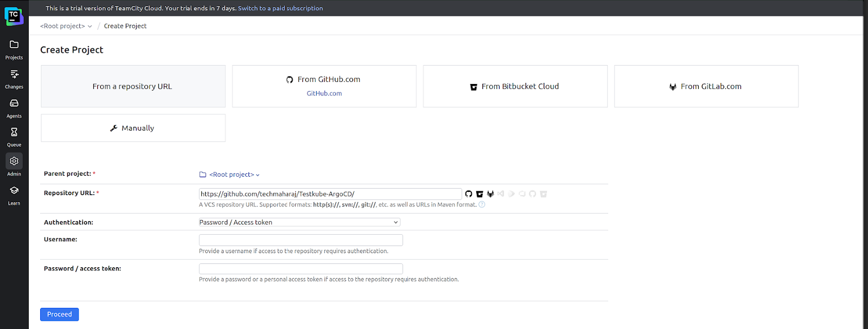Choose the From GitLab.com option
Screen dimensions: 868x329
[706, 86]
